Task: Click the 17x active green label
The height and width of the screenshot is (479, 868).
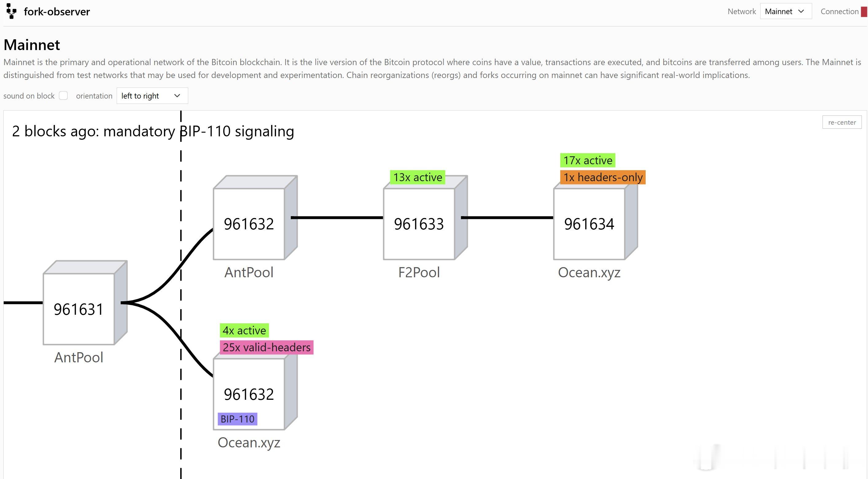Action: (588, 161)
